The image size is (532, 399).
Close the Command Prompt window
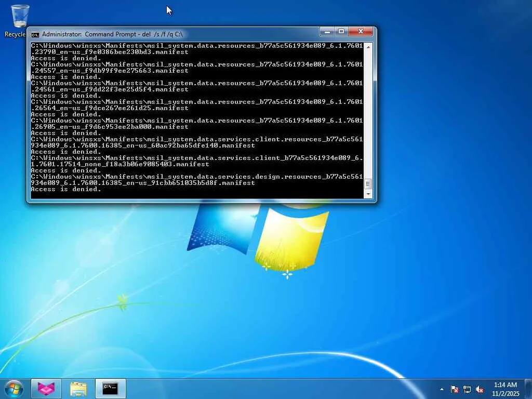coord(361,32)
